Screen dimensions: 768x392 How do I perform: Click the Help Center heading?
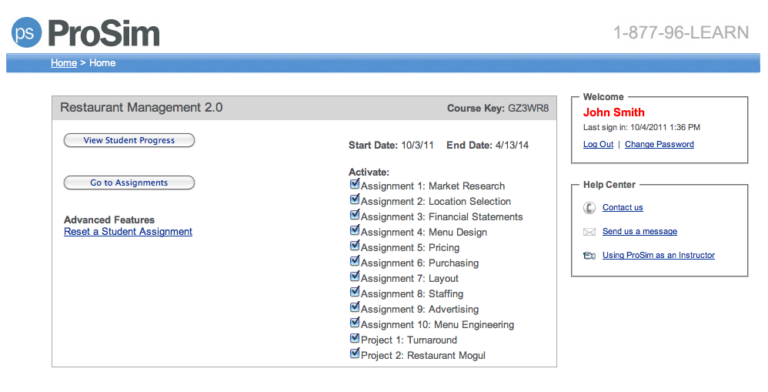coord(609,185)
